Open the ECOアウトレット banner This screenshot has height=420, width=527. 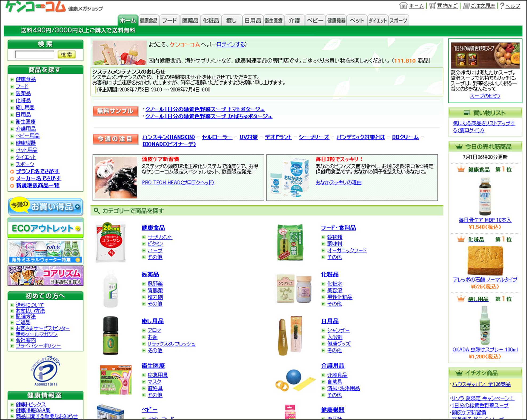pos(45,228)
